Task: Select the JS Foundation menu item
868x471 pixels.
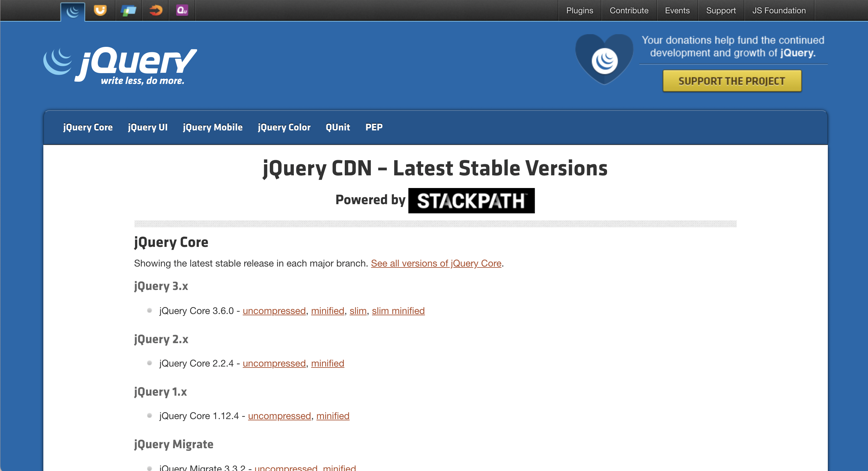Action: [x=779, y=10]
